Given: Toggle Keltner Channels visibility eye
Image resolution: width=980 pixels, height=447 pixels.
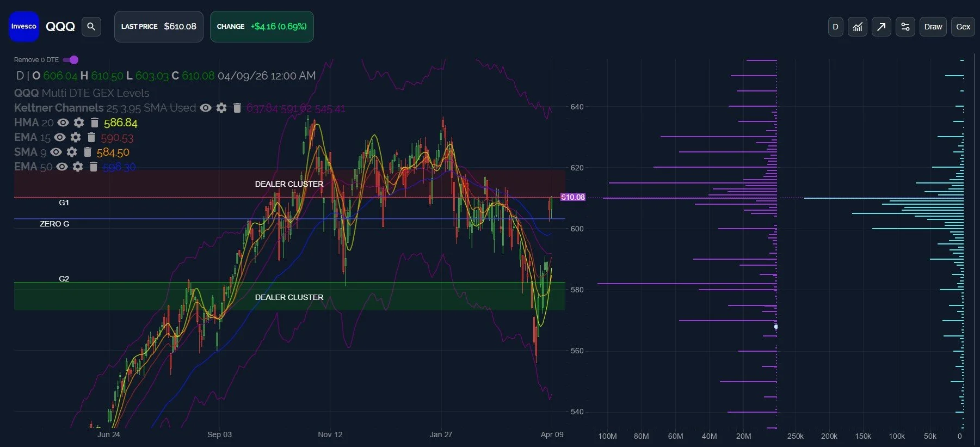Looking at the screenshot, I should (x=205, y=108).
